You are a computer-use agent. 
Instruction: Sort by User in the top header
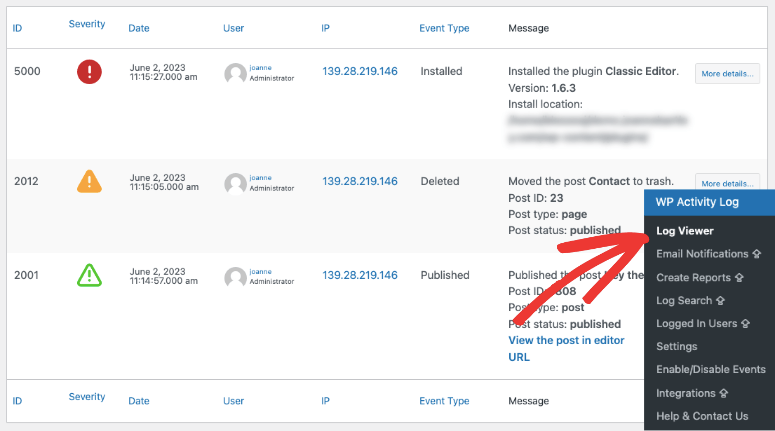[x=233, y=28]
